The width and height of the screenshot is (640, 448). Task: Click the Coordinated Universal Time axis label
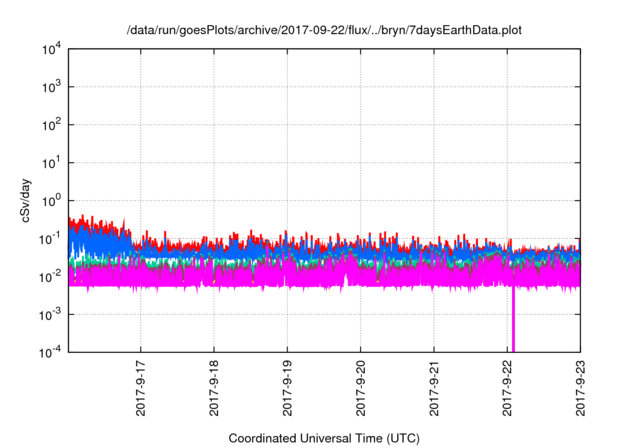(324, 438)
